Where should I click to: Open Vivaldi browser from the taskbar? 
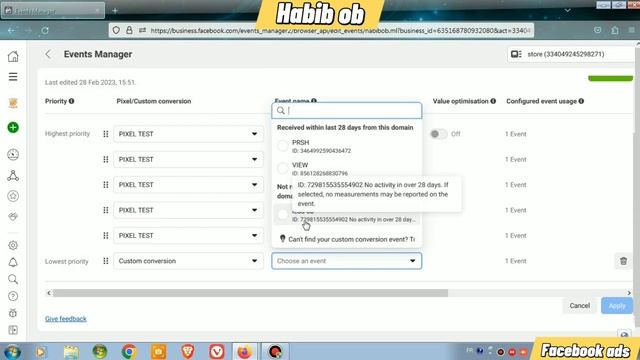pyautogui.click(x=217, y=351)
